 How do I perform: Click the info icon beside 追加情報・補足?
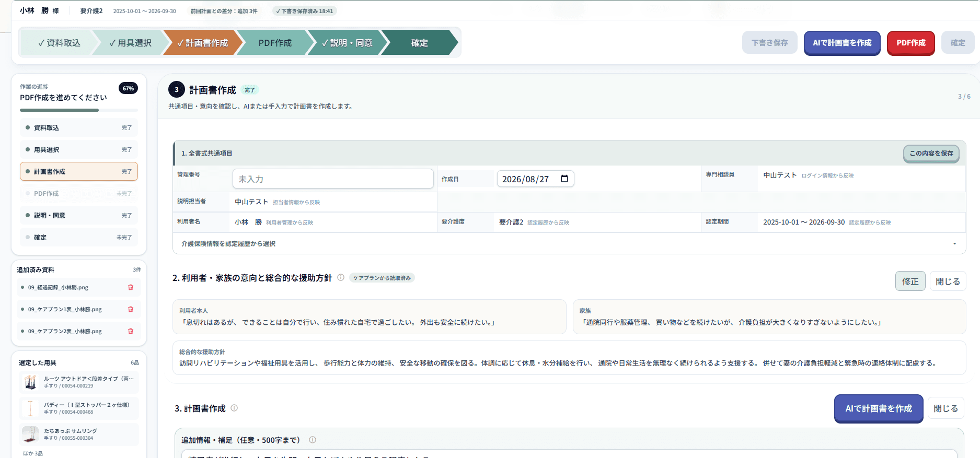tap(313, 440)
